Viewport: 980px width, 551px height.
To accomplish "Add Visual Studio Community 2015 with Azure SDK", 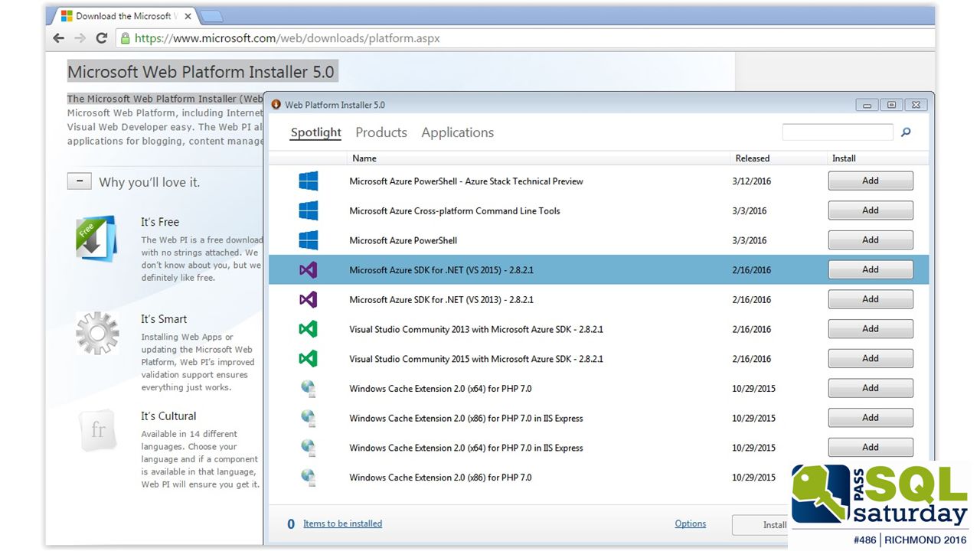I will pos(871,358).
